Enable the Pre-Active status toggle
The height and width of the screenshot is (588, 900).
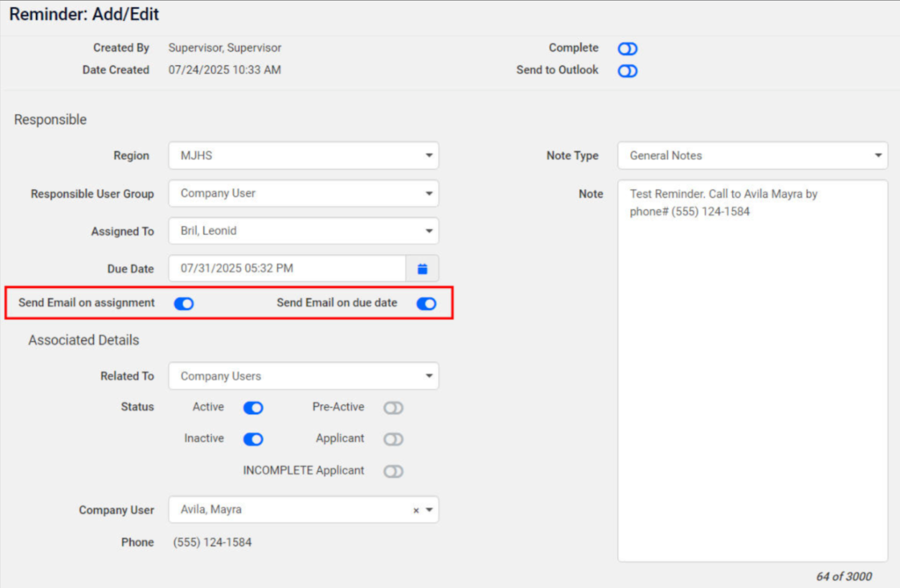[x=393, y=408]
